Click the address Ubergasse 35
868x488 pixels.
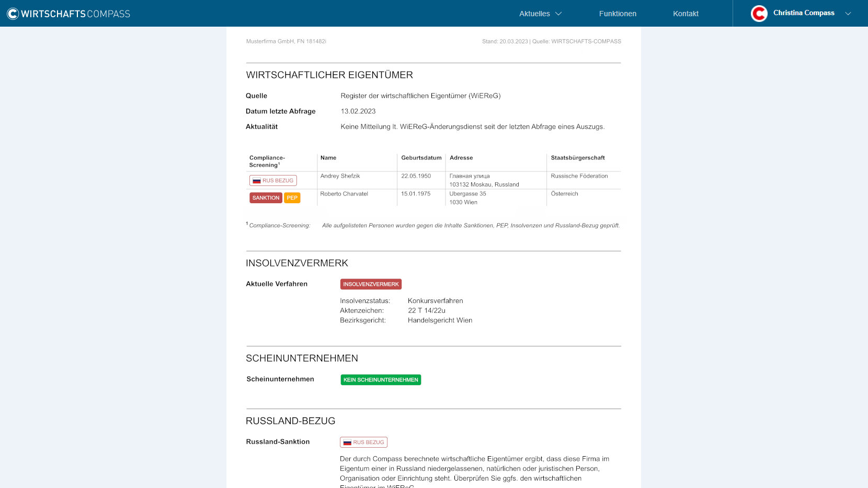click(x=468, y=194)
